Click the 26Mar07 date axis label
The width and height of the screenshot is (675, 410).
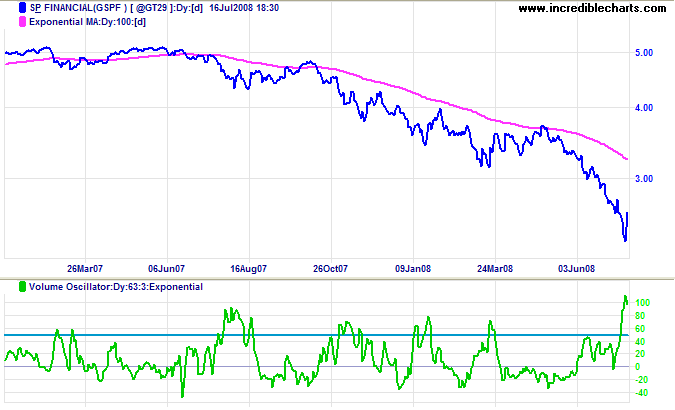click(x=85, y=269)
